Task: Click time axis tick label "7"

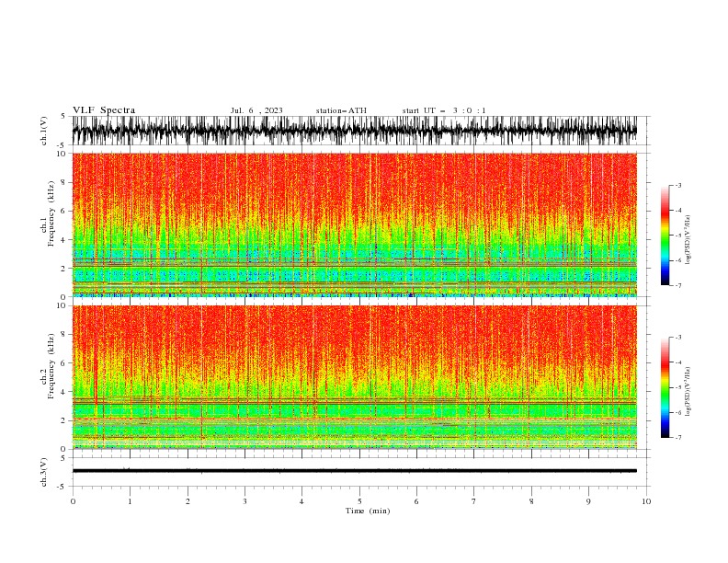Action: click(474, 501)
